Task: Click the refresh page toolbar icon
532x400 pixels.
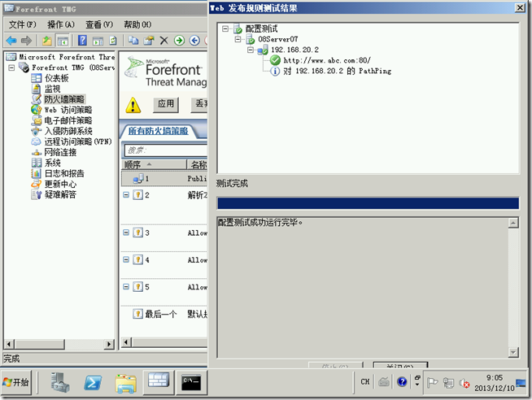Action: 112,41
